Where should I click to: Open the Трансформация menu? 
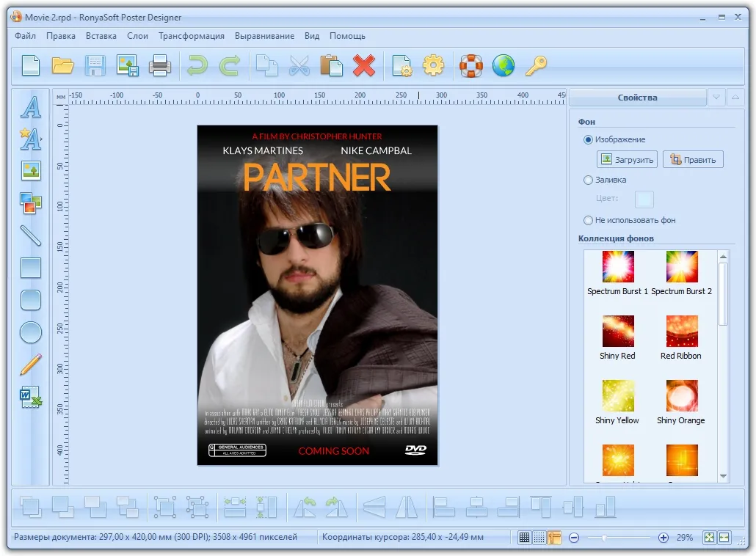point(192,36)
